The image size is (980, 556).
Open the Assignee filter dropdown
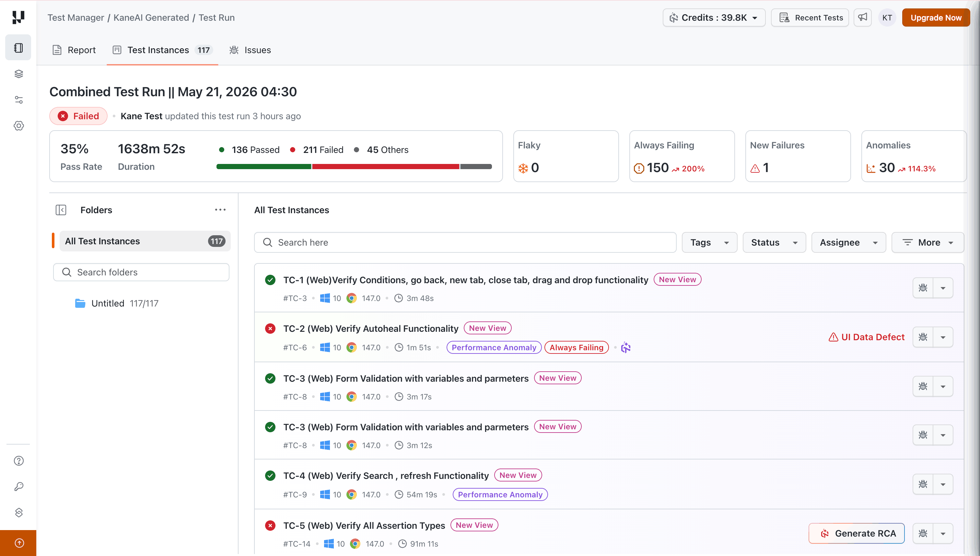click(848, 242)
